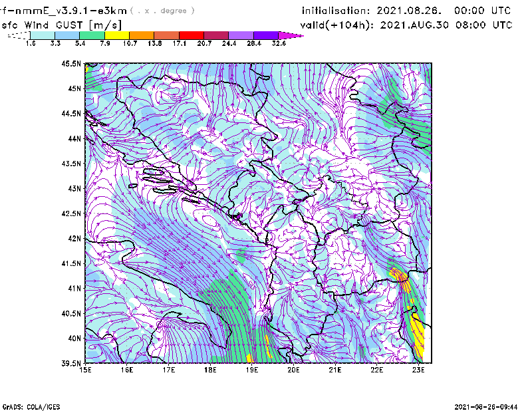This screenshot has width=532, height=411.
Task: Click the 42.5N latitude label
Action: coord(71,213)
